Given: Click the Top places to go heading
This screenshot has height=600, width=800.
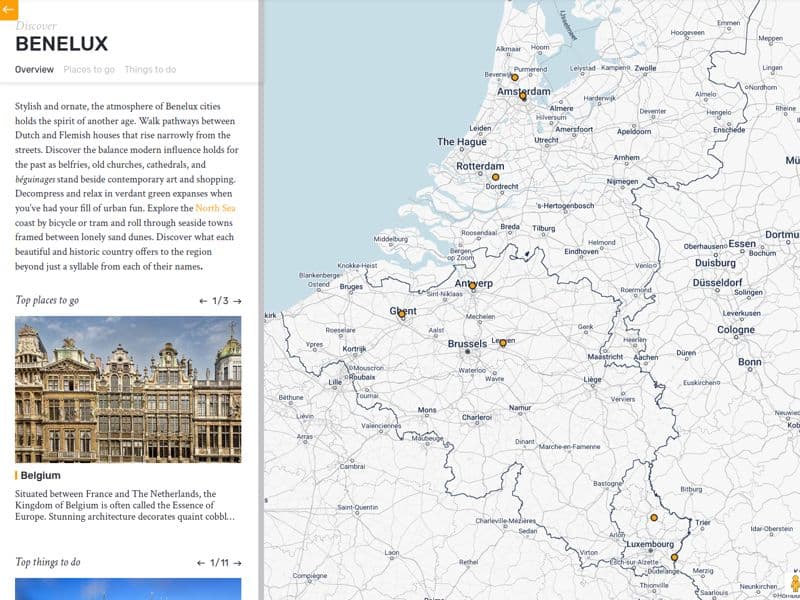Looking at the screenshot, I should click(47, 300).
